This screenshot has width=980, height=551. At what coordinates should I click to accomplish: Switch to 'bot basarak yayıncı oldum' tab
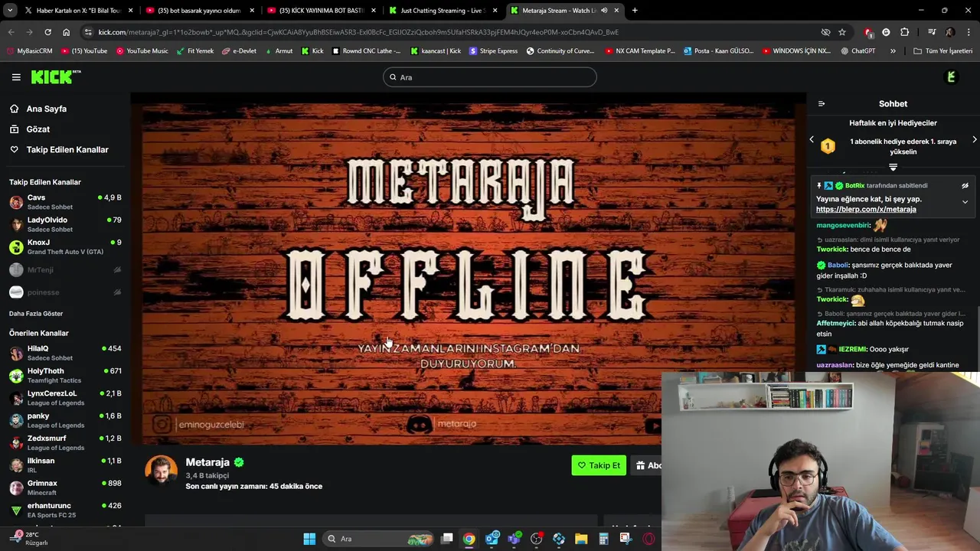tap(199, 11)
